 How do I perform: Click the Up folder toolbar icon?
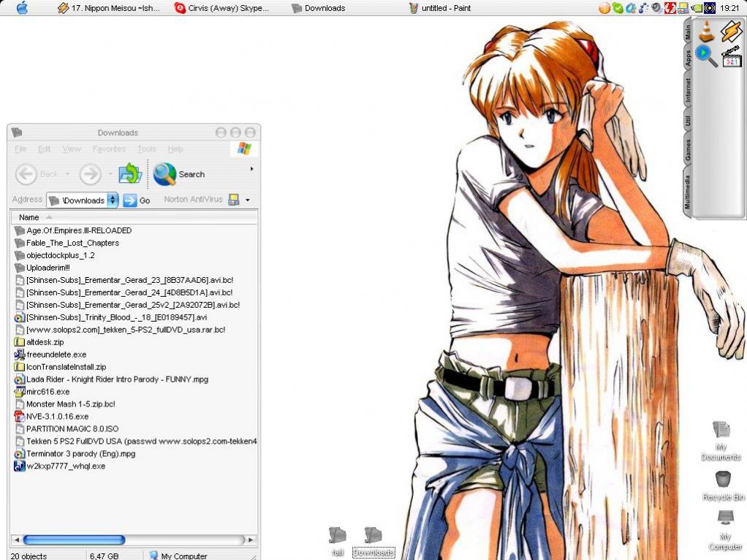[x=130, y=174]
